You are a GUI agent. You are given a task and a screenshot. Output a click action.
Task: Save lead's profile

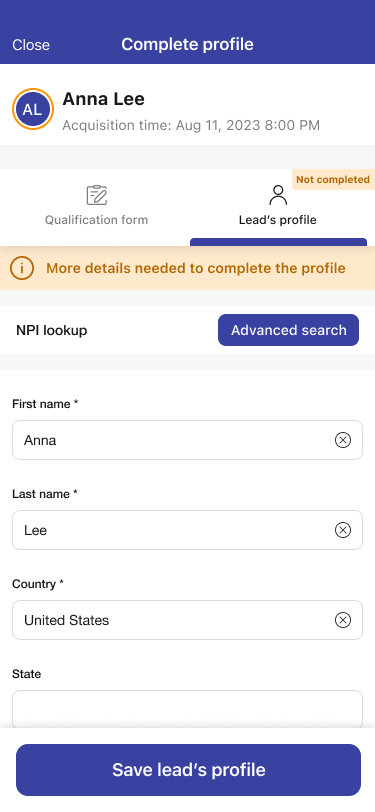tap(189, 770)
